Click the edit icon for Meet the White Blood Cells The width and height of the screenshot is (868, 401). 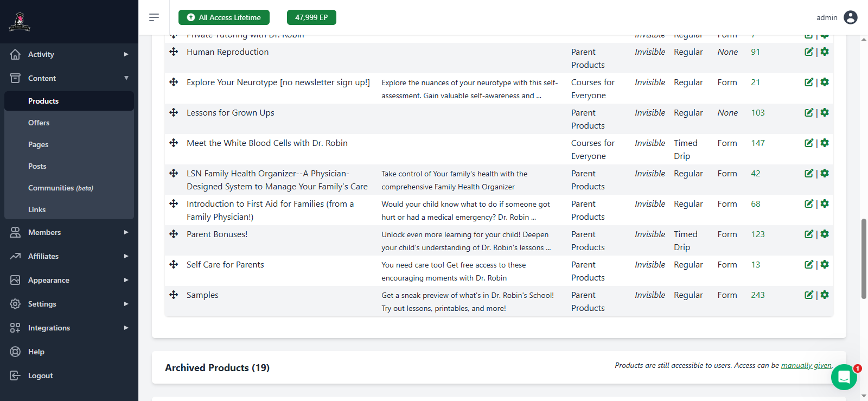[808, 143]
